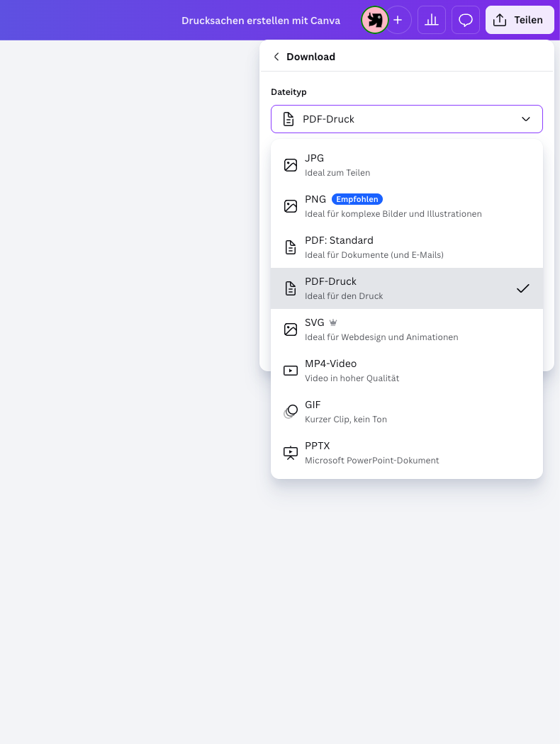The image size is (560, 744).
Task: Click the checkmark next to PDF-Druck
Action: pos(523,288)
